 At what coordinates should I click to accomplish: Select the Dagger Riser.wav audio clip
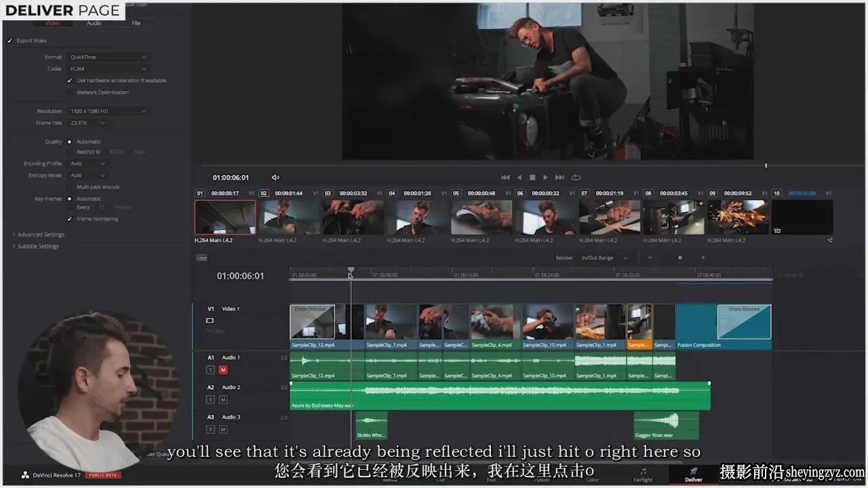tap(666, 425)
